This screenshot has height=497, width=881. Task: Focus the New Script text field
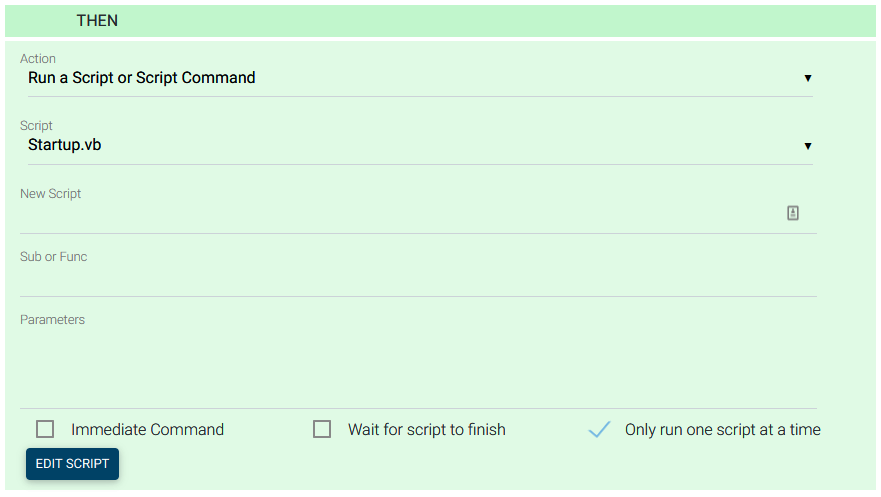tap(400, 215)
